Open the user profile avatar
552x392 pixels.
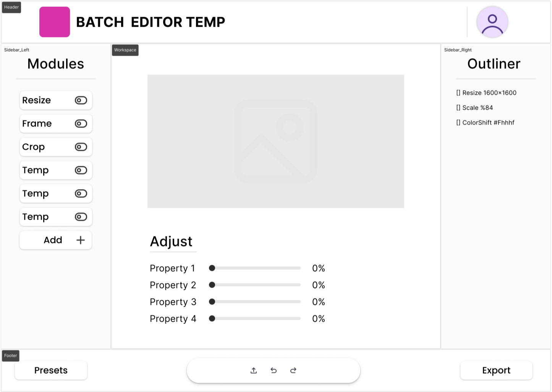(492, 22)
